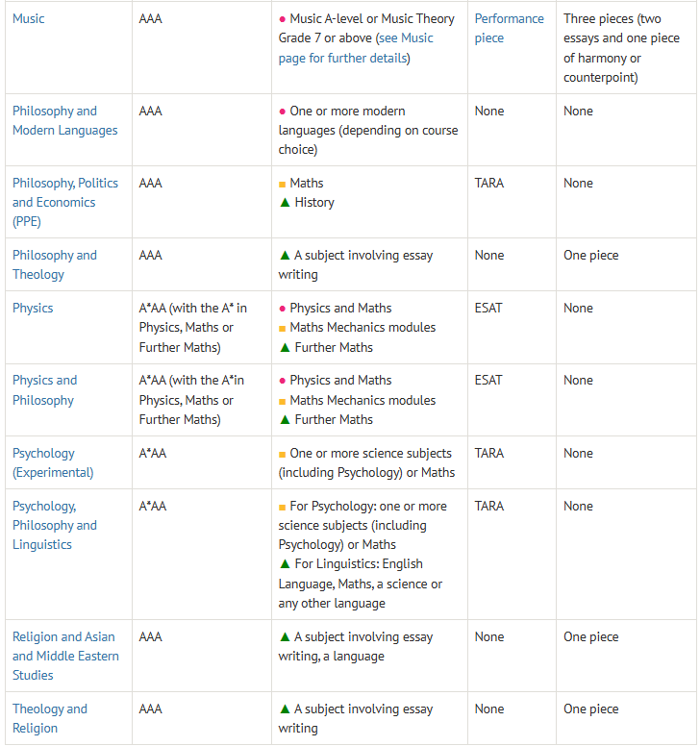Go to the Theology and Religion course
The width and height of the screenshot is (700, 746).
(49, 718)
